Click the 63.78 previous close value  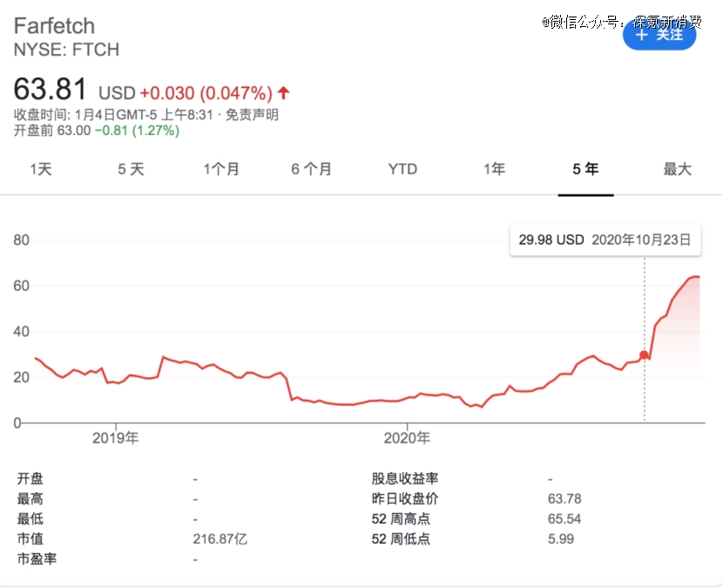click(x=564, y=499)
